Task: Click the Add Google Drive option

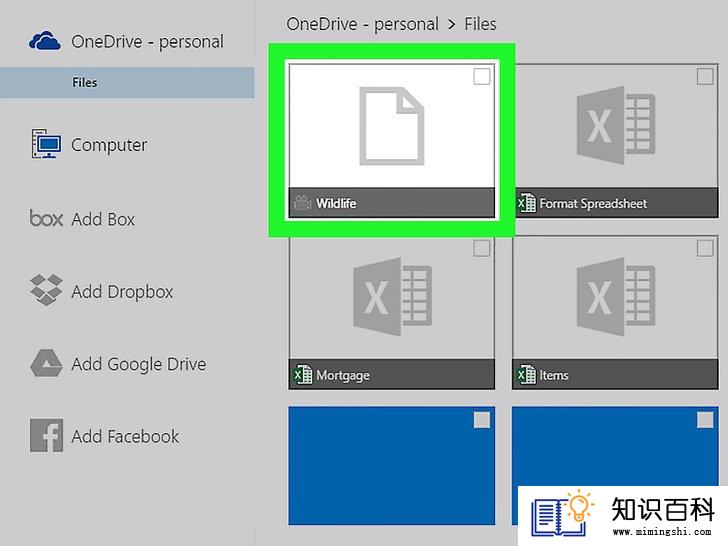Action: [118, 364]
